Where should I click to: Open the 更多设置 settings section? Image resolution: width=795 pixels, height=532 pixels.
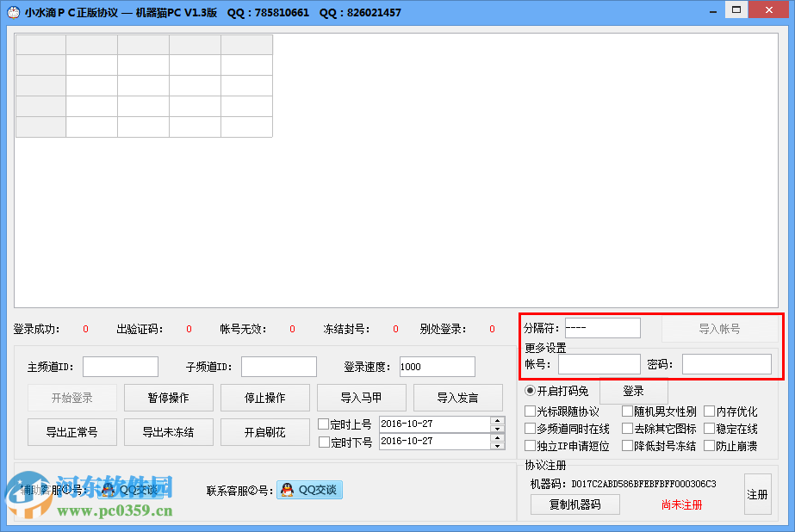(x=544, y=347)
